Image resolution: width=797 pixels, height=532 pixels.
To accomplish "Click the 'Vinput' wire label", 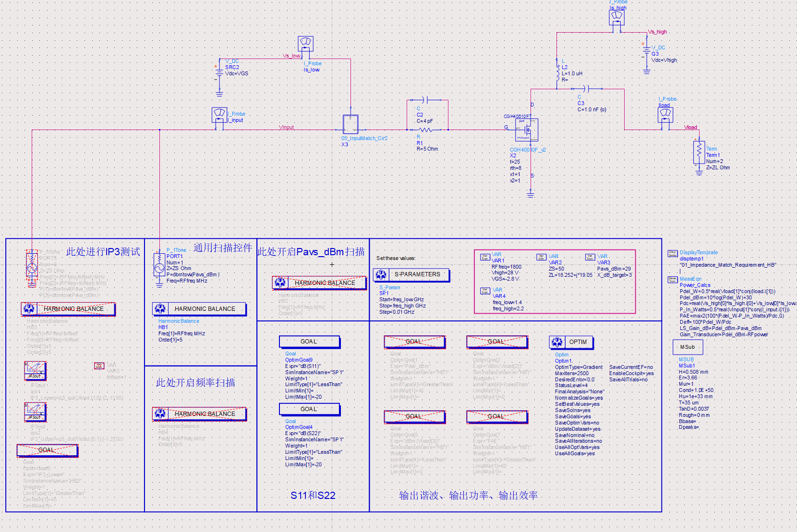I will click(287, 127).
